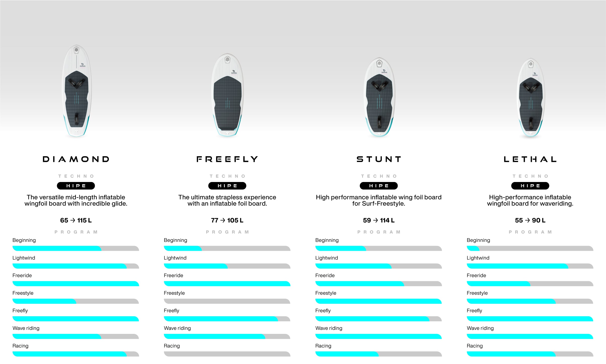Click Lethal's Wave riding rating bar
This screenshot has height=364, width=606.
pyautogui.click(x=530, y=336)
